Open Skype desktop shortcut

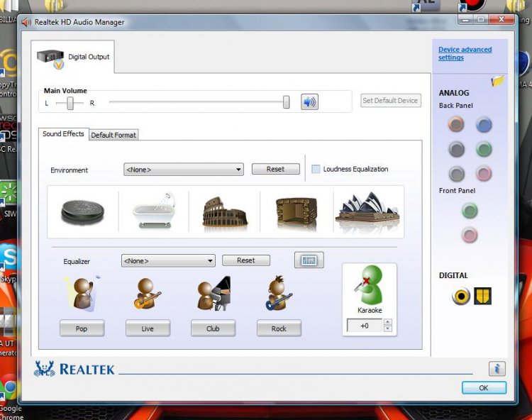(x=8, y=262)
